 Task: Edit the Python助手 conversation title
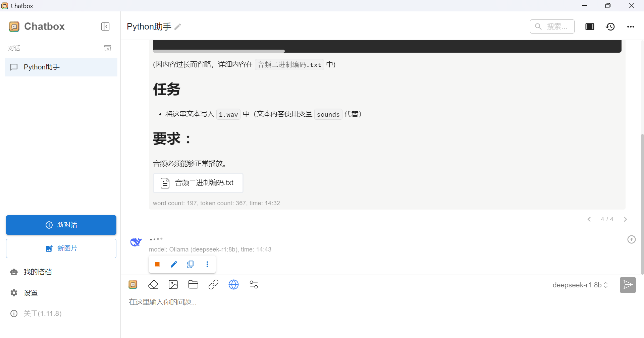178,26
